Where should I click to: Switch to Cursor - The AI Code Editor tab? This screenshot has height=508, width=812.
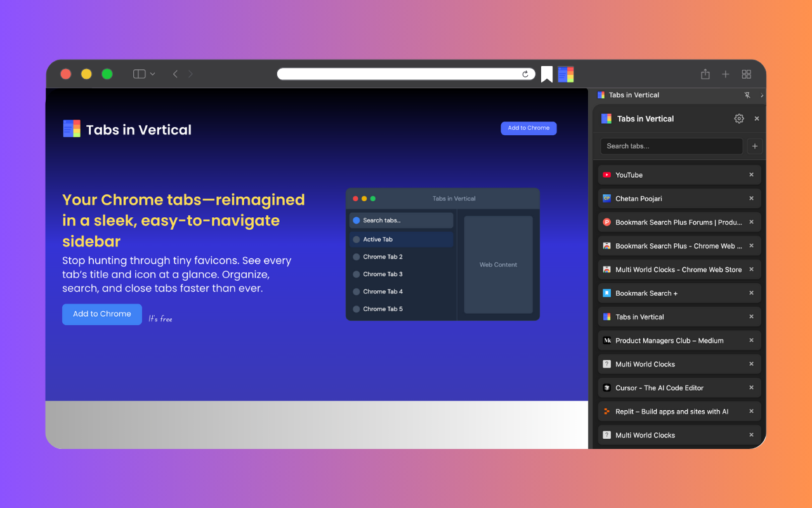[x=679, y=387]
